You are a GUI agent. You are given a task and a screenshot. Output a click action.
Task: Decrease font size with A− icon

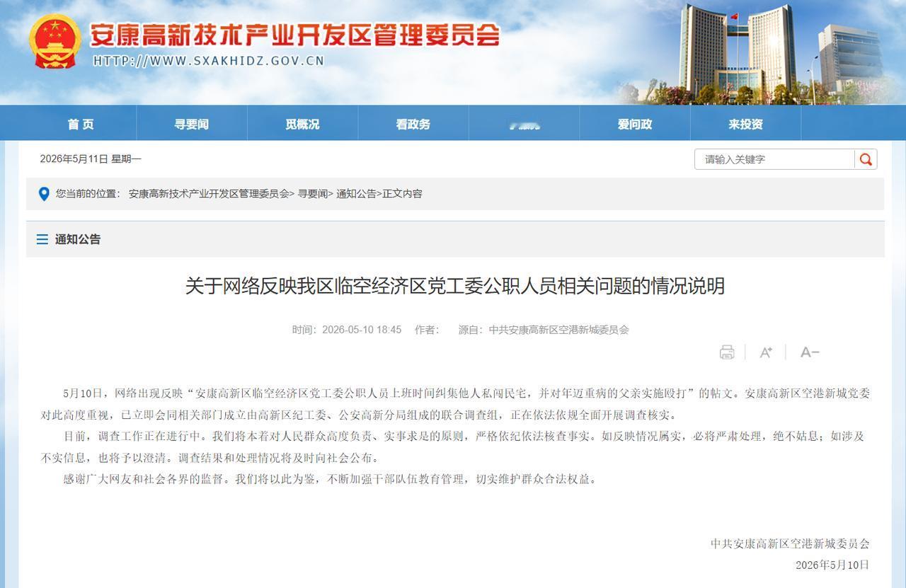pyautogui.click(x=810, y=352)
